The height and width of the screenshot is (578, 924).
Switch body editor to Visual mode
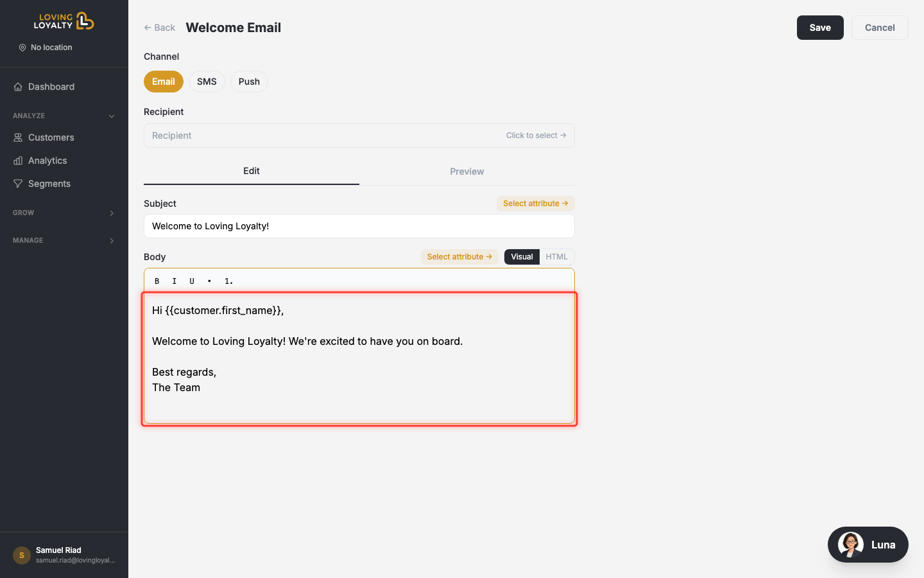click(522, 257)
